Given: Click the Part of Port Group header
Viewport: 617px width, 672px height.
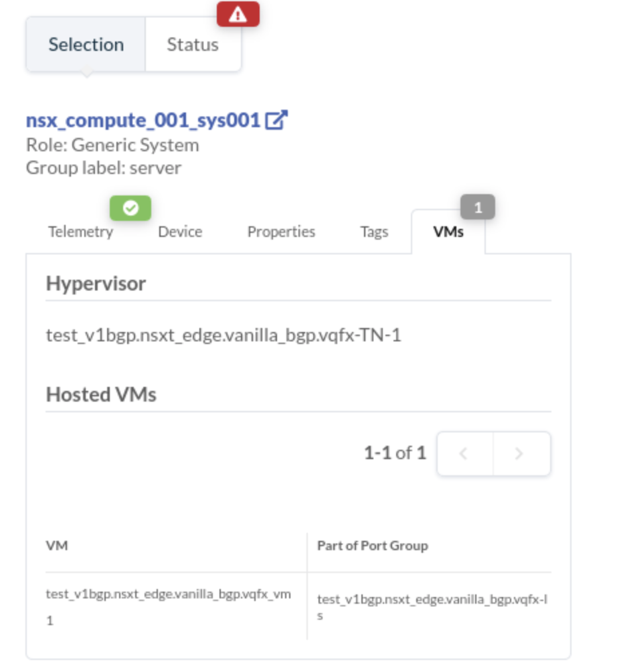Looking at the screenshot, I should (x=372, y=545).
